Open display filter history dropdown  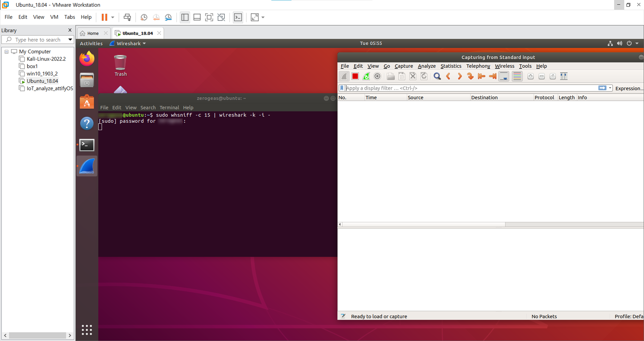[x=610, y=88]
